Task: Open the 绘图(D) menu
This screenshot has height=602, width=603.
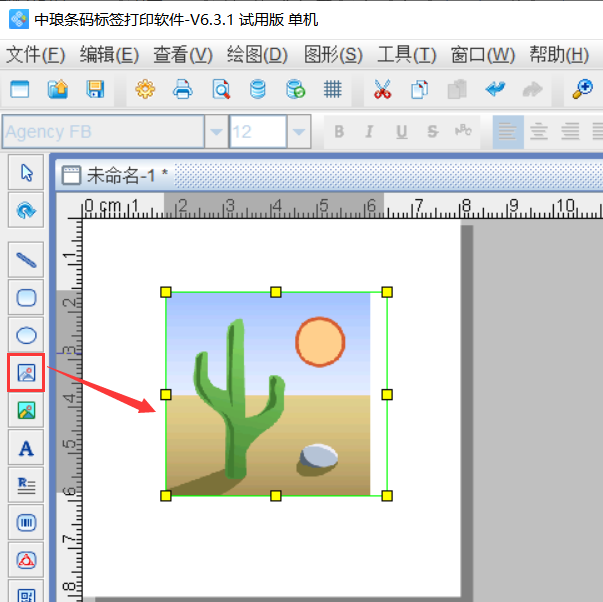Action: pyautogui.click(x=257, y=54)
